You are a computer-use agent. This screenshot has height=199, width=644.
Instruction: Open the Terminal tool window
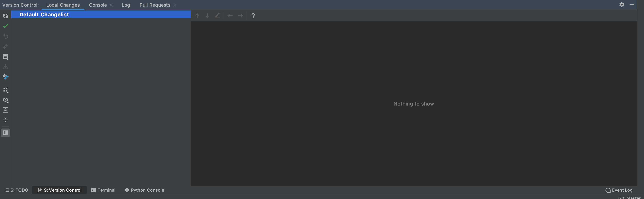coord(103,190)
